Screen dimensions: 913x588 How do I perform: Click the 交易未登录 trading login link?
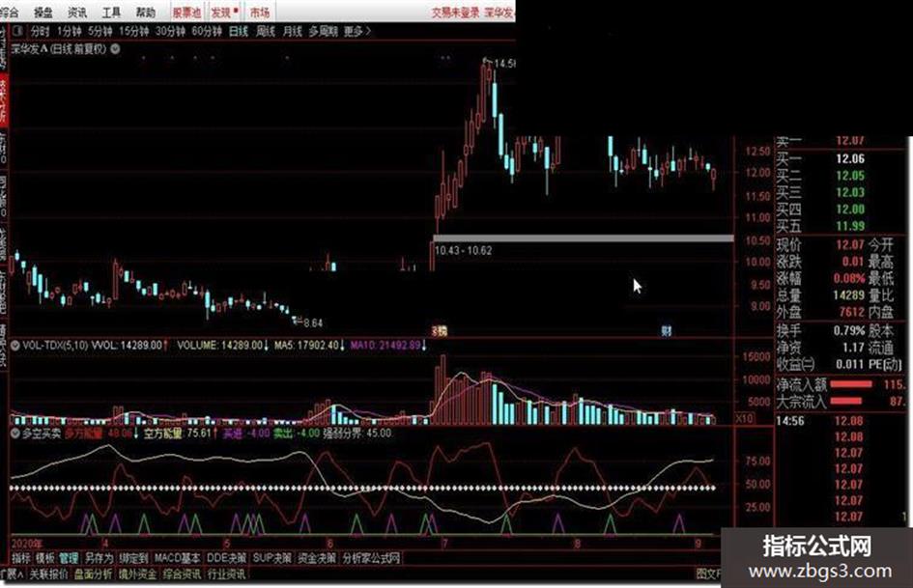[x=454, y=13]
